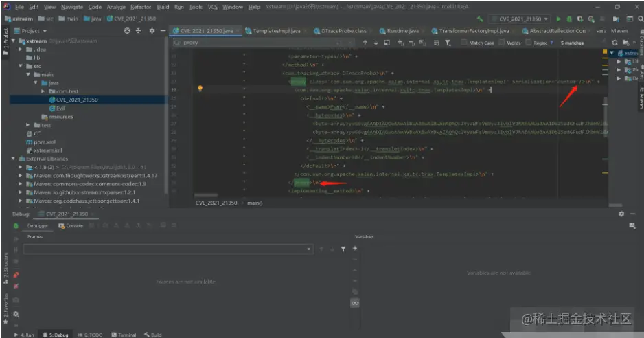Click the search bar filter funnel icon
This screenshot has width=644, height=338.
[448, 43]
